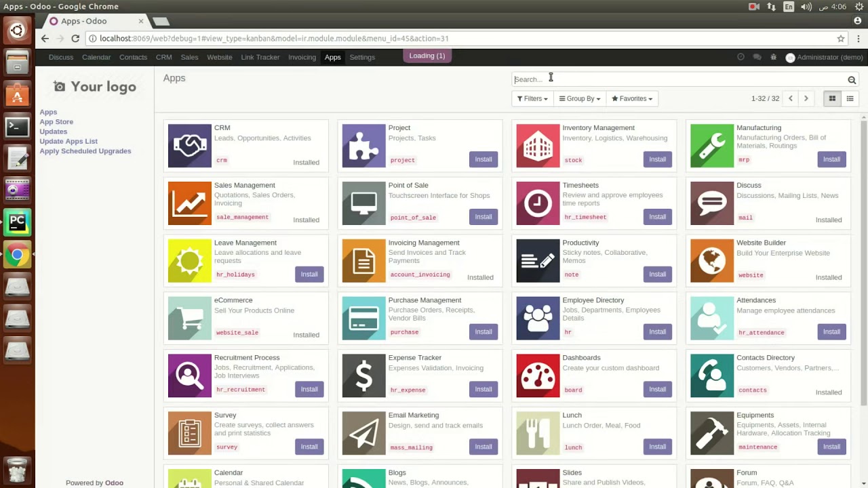Click the Leave Management sun icon
Viewport: 868px width, 488px height.
(x=189, y=261)
